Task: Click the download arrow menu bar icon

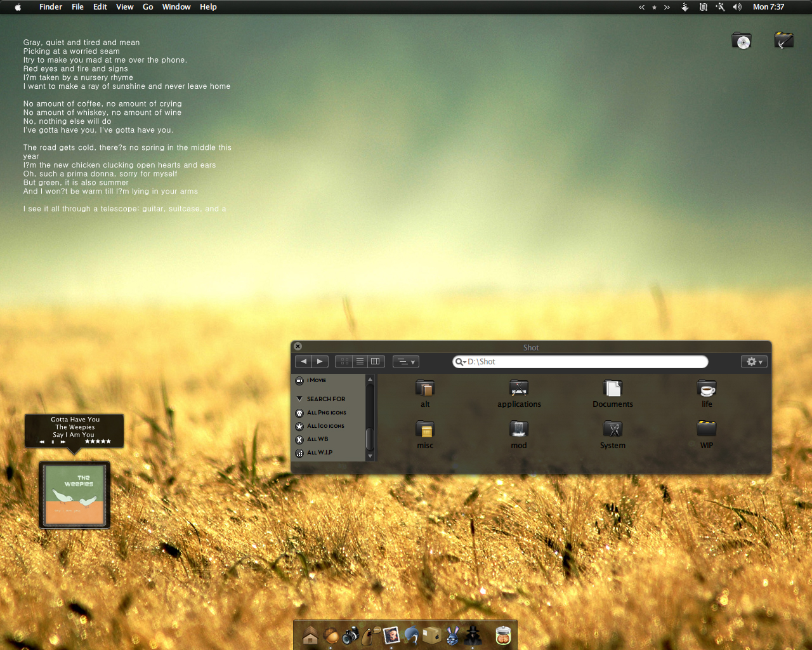Action: point(685,7)
